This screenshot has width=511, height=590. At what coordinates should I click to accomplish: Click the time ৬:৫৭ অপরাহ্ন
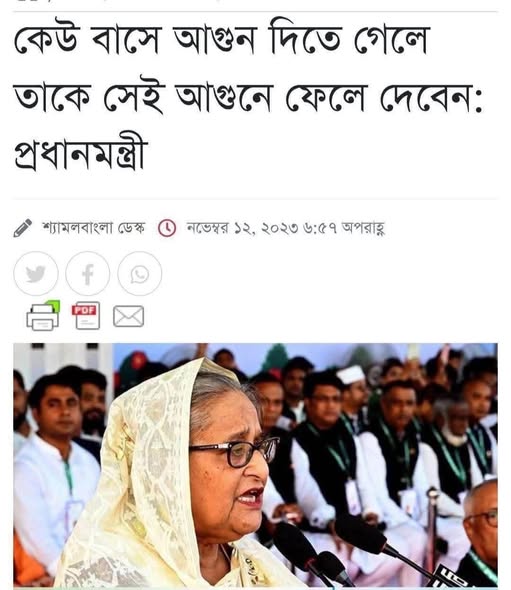point(344,228)
